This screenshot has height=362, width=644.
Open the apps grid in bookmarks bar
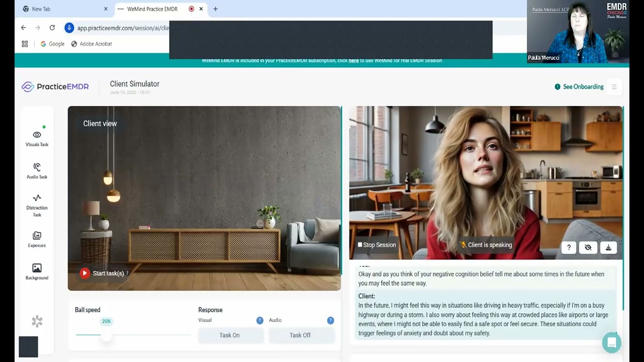click(x=25, y=44)
